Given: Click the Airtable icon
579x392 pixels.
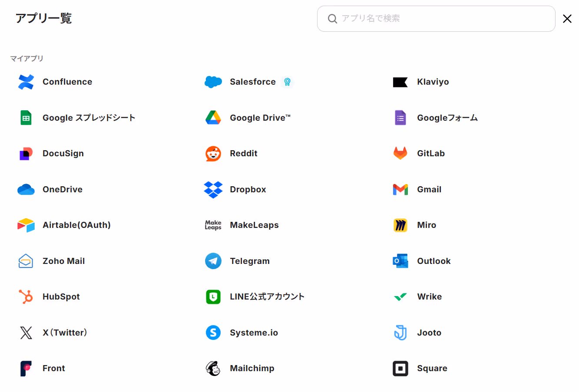Looking at the screenshot, I should [26, 225].
